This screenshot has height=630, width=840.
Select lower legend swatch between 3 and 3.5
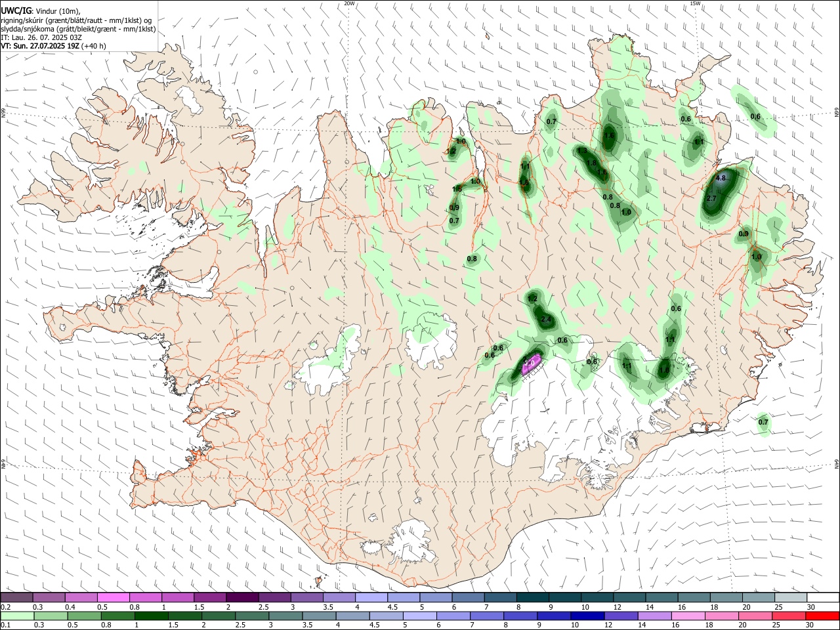[x=285, y=616]
